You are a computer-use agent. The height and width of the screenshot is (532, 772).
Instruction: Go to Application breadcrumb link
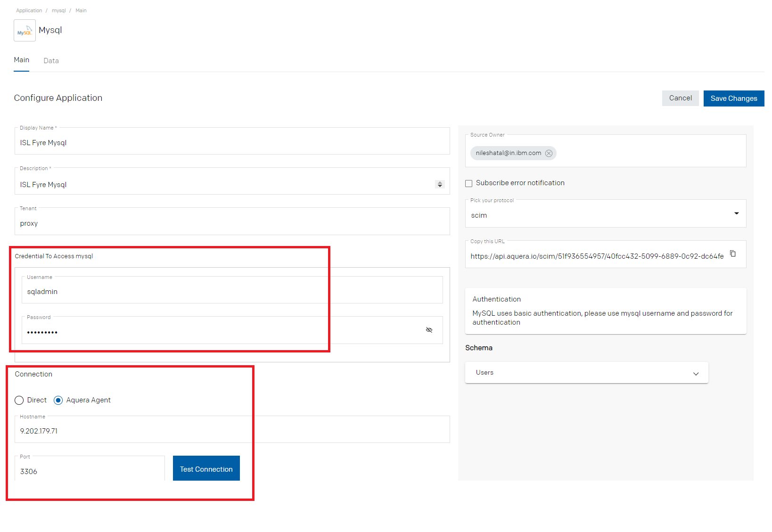pos(29,10)
